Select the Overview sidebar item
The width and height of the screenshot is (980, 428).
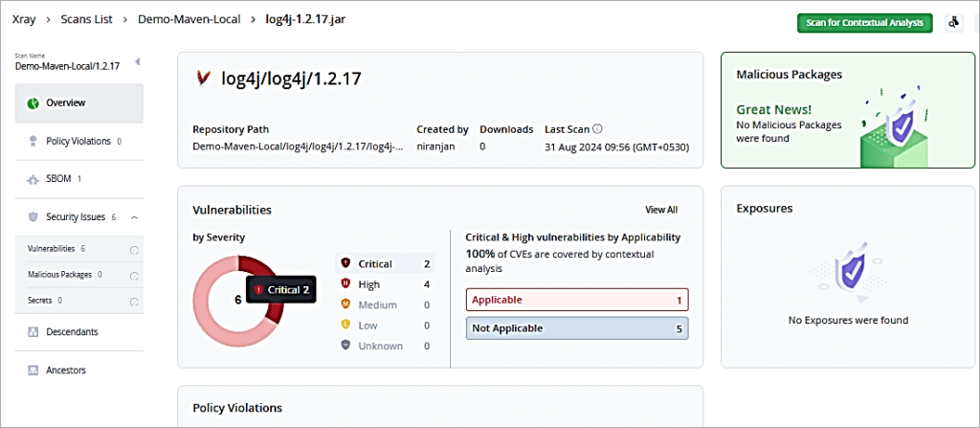tap(78, 102)
